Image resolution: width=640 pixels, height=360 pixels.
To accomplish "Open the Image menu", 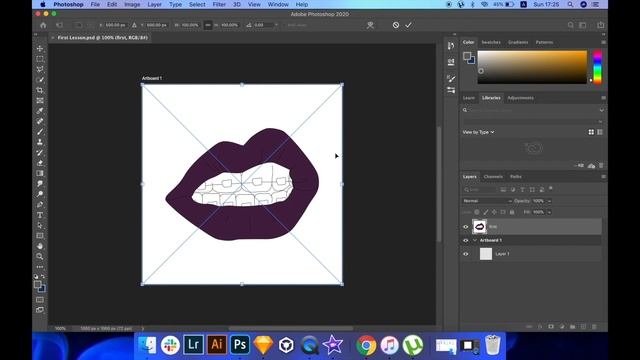I will click(132, 4).
